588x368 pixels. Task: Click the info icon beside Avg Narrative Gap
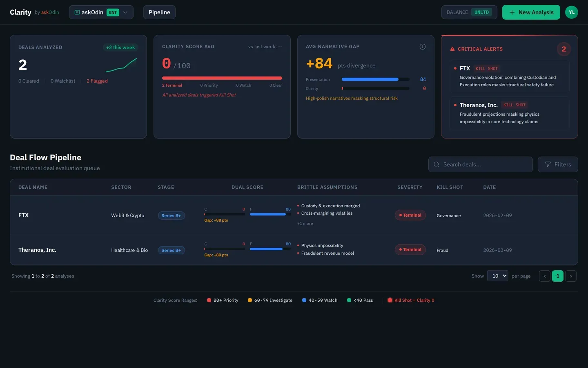(423, 47)
